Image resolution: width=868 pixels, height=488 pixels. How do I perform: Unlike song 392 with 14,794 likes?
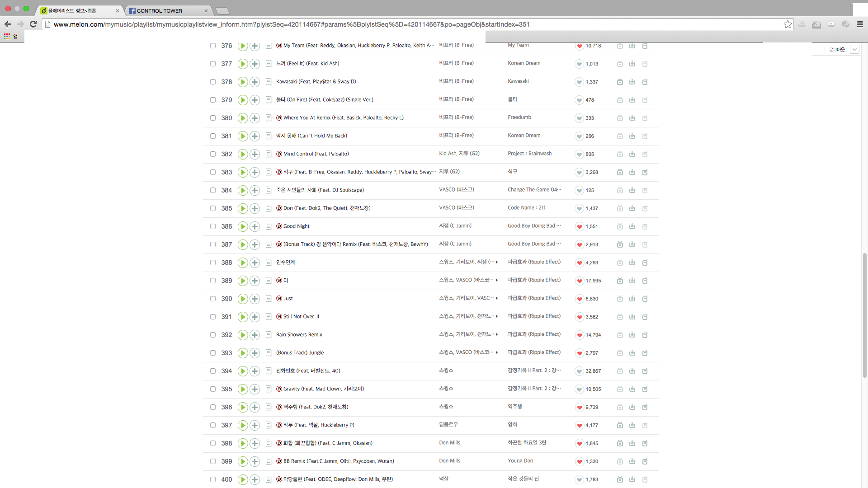point(579,335)
